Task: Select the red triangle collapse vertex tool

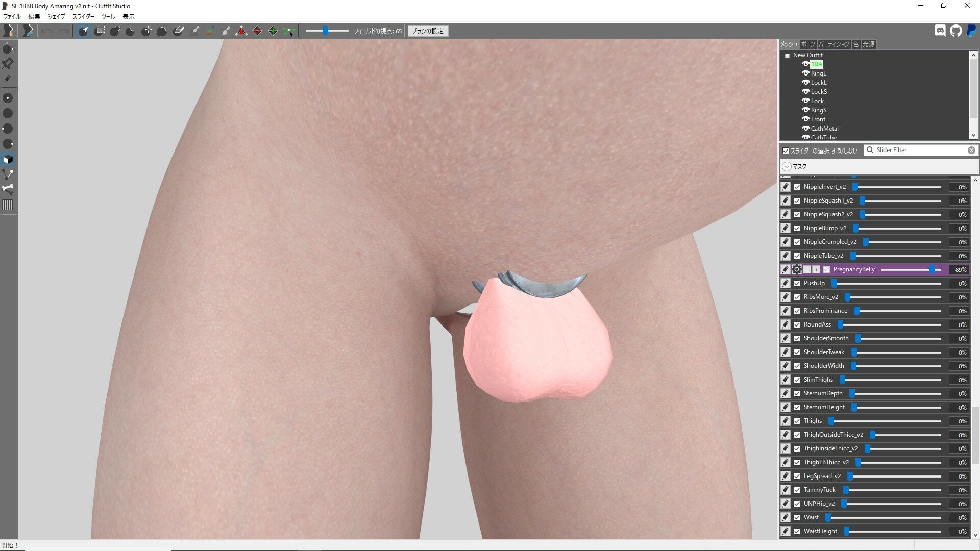Action: 241,31
